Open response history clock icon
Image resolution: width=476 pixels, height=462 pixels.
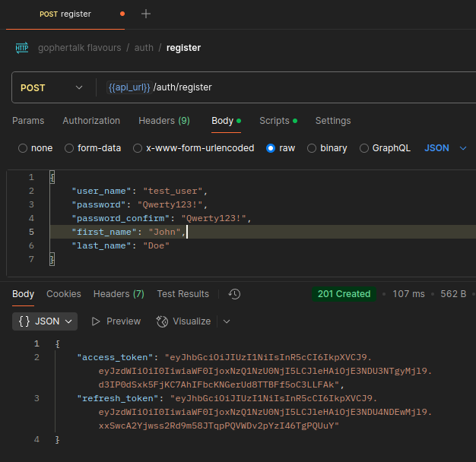point(234,294)
